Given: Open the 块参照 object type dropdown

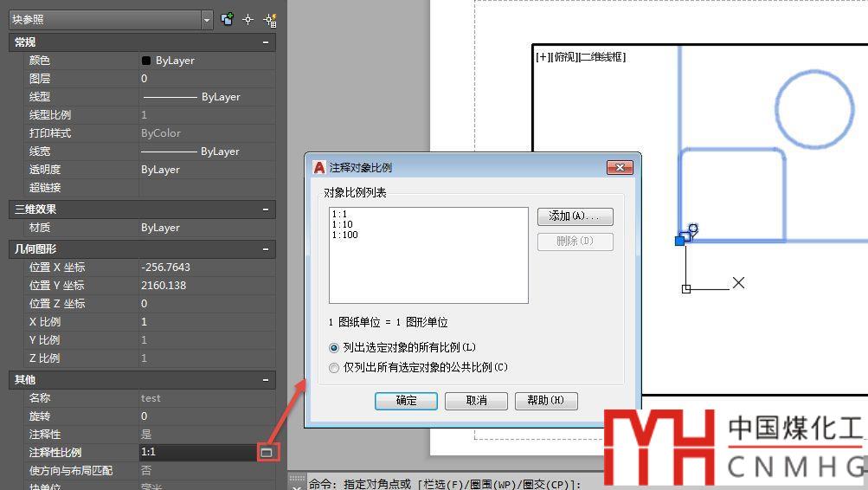Looking at the screenshot, I should point(206,19).
